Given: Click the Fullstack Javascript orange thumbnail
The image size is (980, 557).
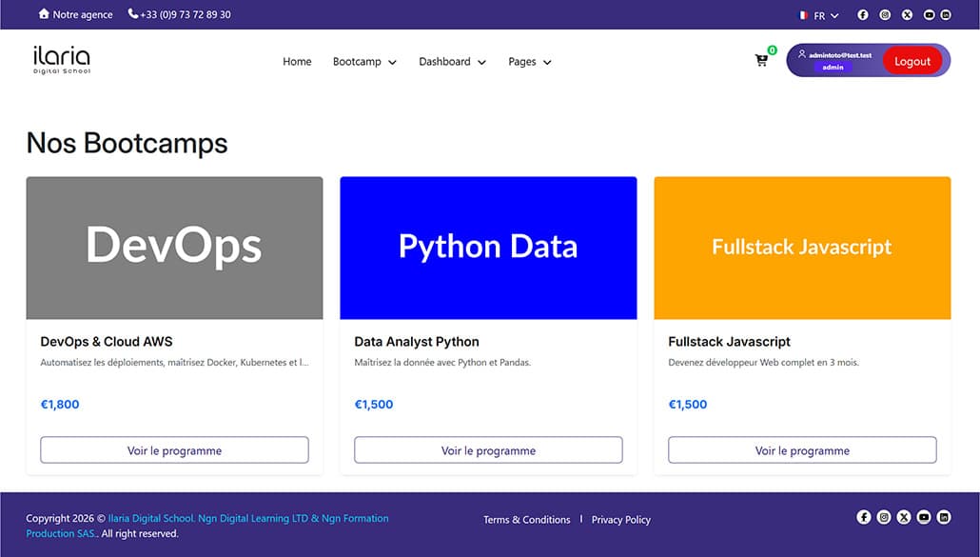Looking at the screenshot, I should click(802, 248).
